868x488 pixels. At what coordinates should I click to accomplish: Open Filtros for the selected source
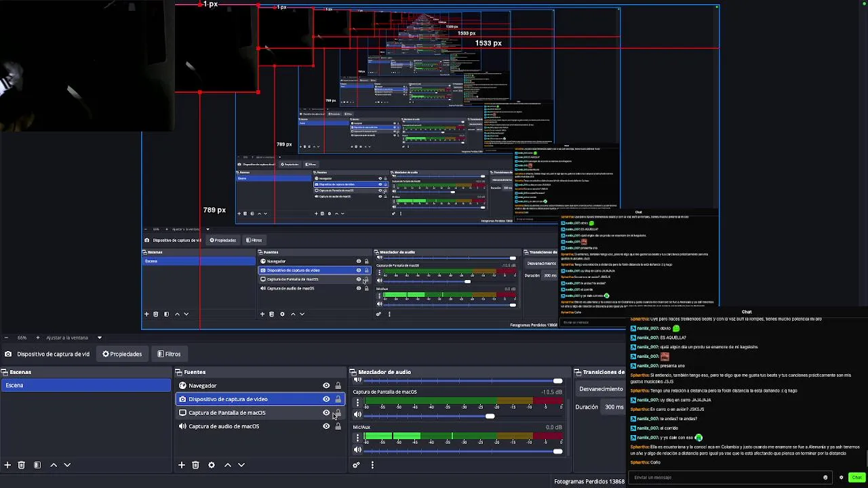click(169, 354)
